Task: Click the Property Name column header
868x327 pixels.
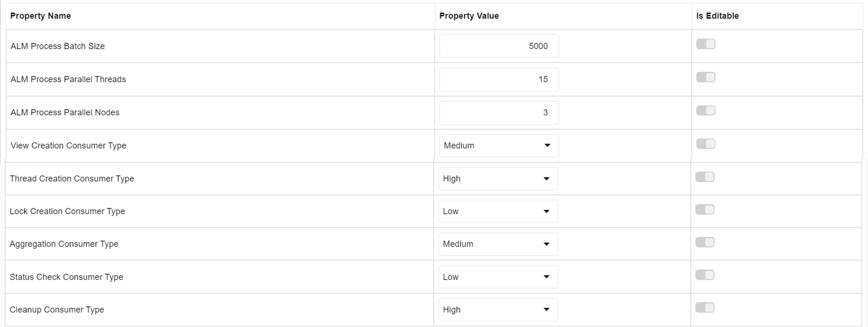Action: 40,16
